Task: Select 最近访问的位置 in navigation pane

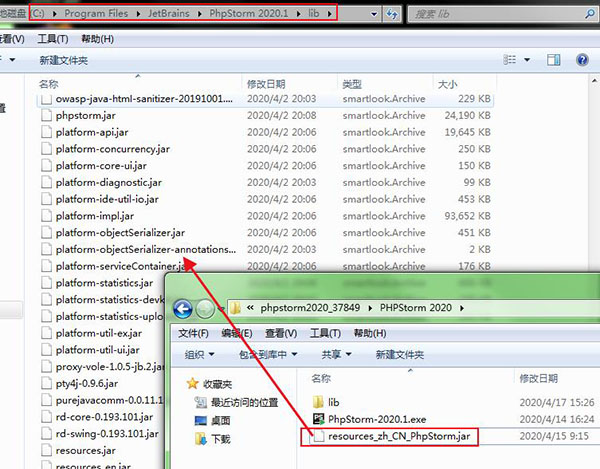Action: 236,402
